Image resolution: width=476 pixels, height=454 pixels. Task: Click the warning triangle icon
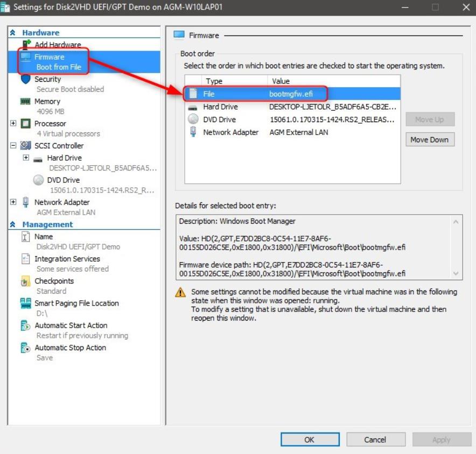[180, 292]
